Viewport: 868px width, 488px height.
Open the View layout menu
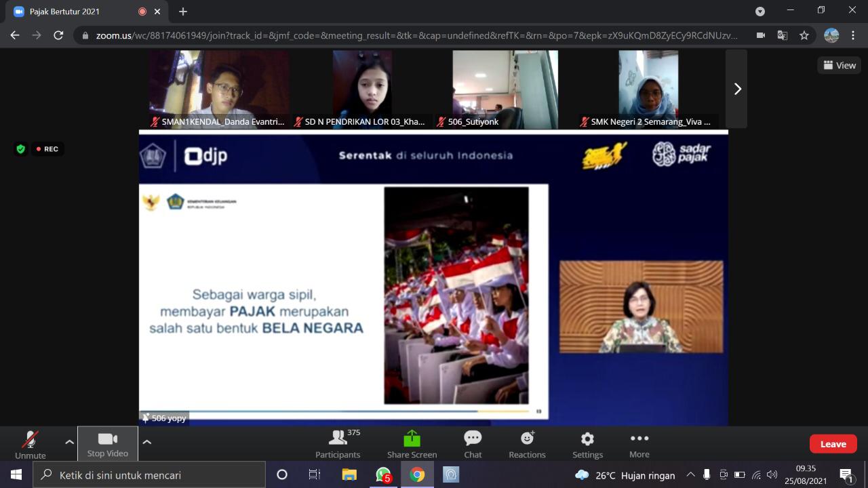tap(840, 65)
